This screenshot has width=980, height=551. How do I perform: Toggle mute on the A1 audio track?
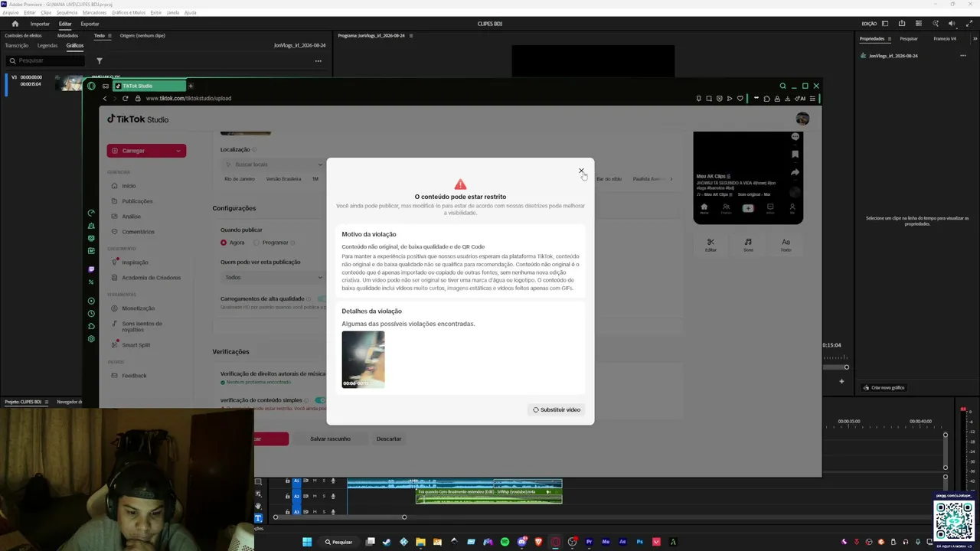[x=315, y=481]
